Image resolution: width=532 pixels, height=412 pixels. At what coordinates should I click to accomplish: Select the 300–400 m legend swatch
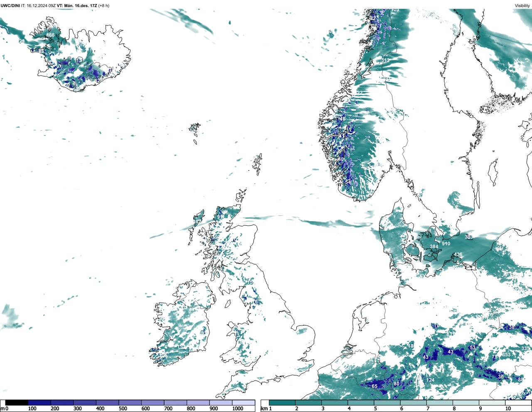click(x=85, y=402)
